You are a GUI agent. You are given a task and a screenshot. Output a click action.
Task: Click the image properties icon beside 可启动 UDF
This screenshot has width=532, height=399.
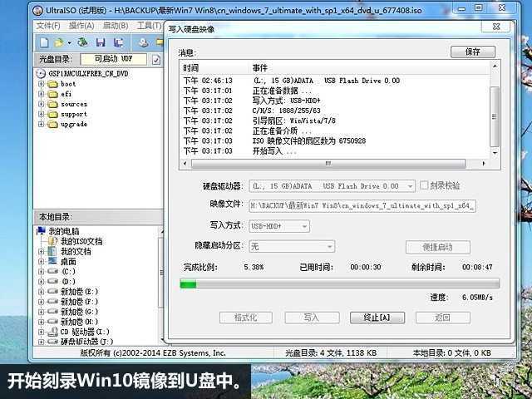tap(156, 60)
